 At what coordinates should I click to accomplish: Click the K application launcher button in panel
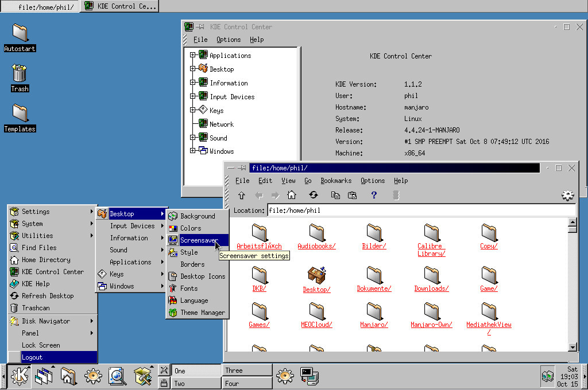click(20, 376)
